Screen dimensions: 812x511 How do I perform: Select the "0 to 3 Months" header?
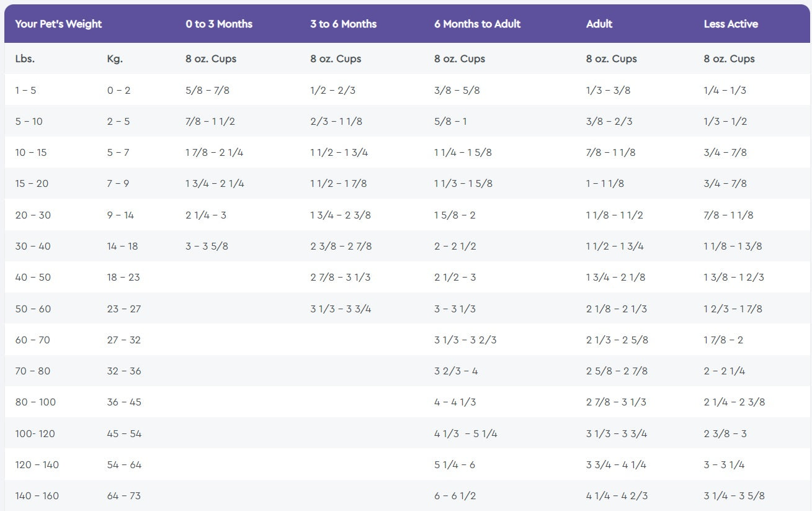tap(219, 24)
